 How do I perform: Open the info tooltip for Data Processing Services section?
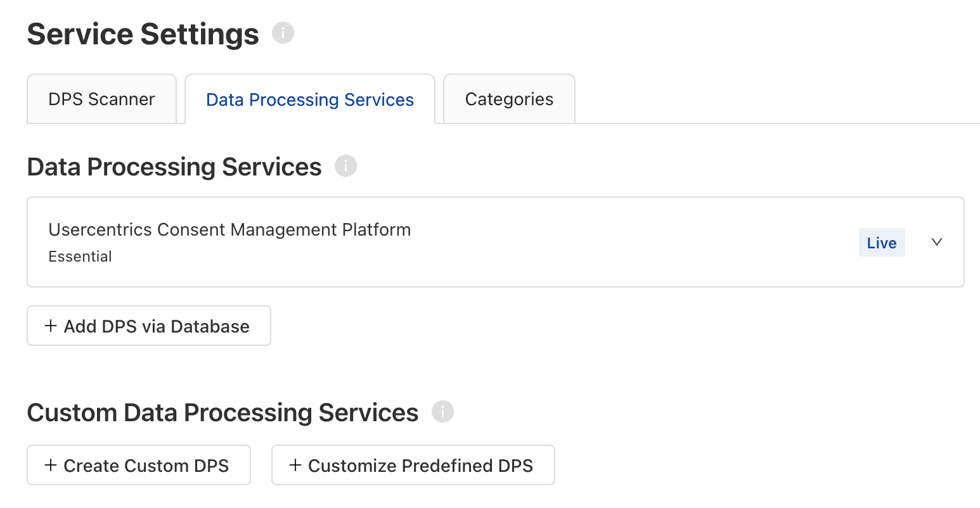pos(346,165)
